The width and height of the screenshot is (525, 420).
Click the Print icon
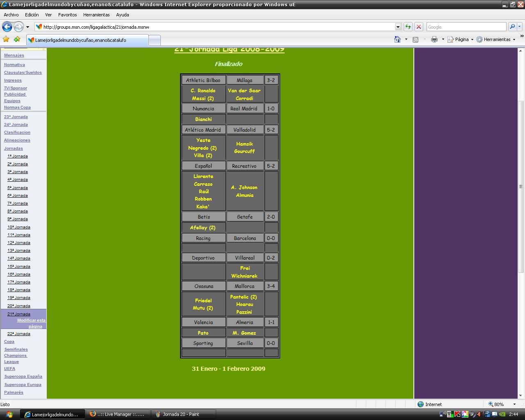click(x=434, y=39)
